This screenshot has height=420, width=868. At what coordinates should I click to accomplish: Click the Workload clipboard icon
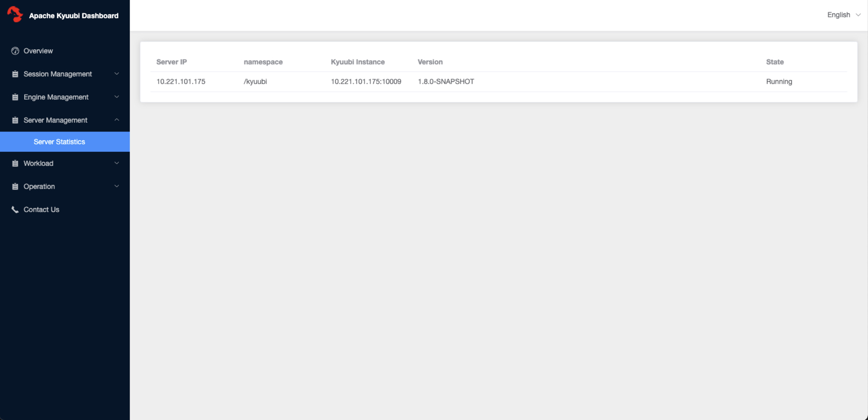[15, 163]
